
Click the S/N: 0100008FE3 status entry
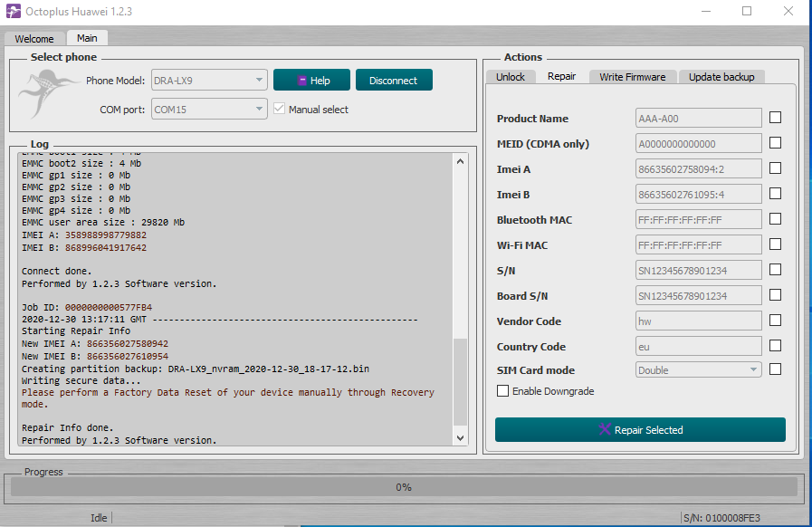[721, 518]
